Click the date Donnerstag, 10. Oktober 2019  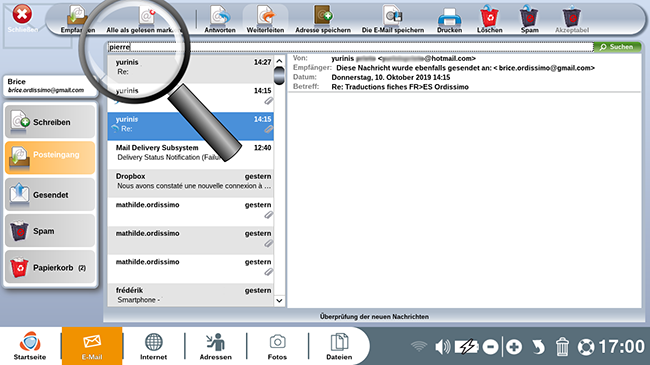[391, 77]
